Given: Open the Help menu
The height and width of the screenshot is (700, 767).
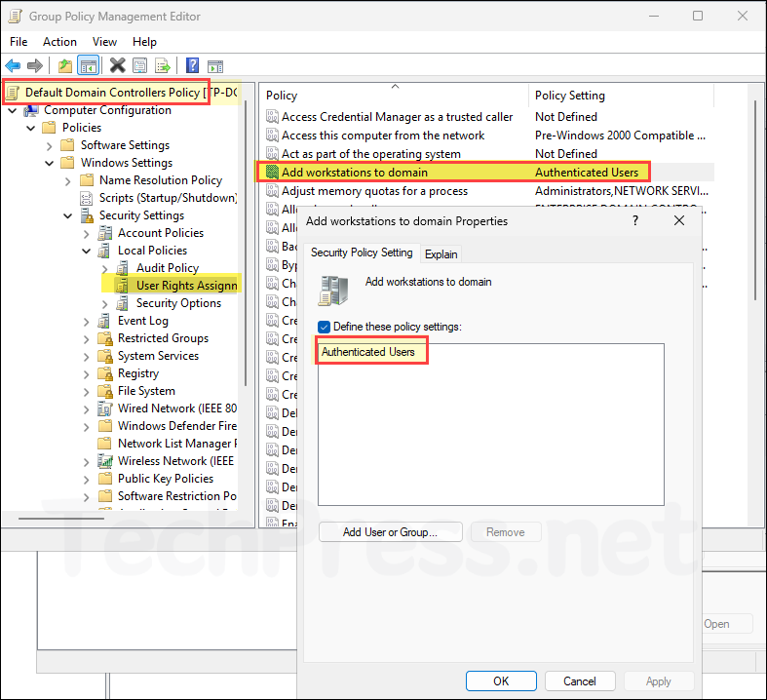Looking at the screenshot, I should (144, 42).
